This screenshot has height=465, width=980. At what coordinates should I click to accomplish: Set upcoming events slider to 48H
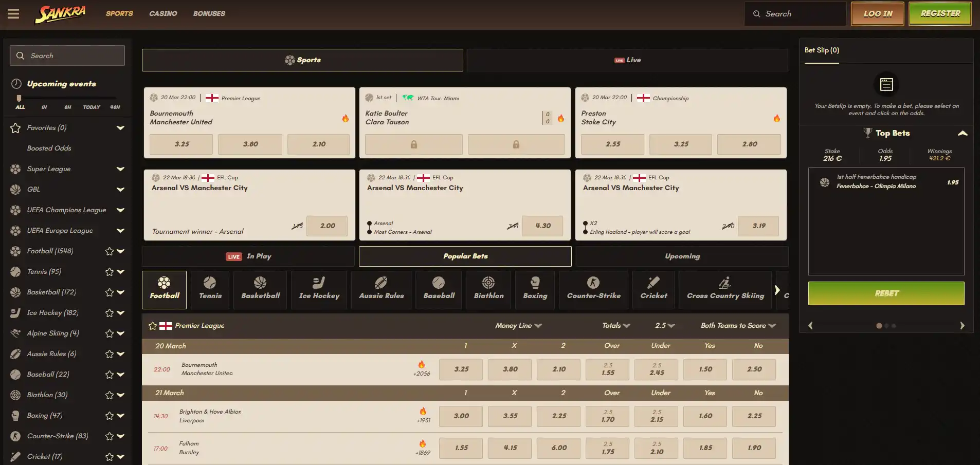pyautogui.click(x=115, y=107)
